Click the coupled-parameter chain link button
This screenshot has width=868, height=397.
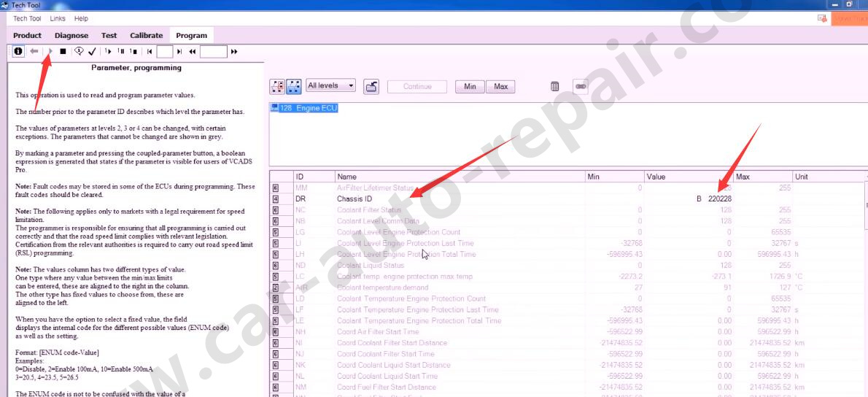pyautogui.click(x=580, y=86)
